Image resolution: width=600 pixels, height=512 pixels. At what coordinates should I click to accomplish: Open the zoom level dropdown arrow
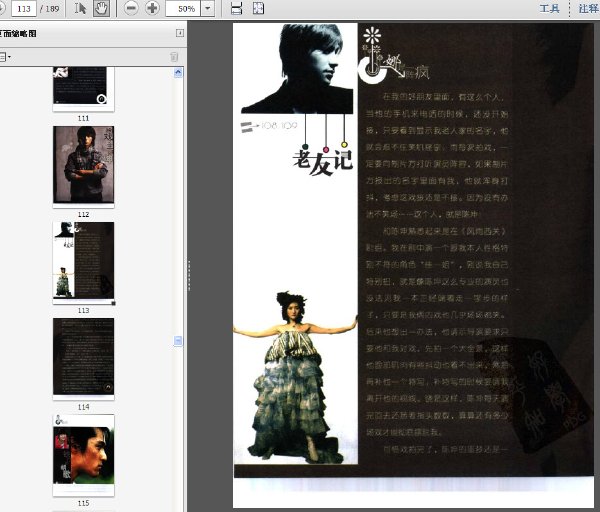click(x=208, y=8)
